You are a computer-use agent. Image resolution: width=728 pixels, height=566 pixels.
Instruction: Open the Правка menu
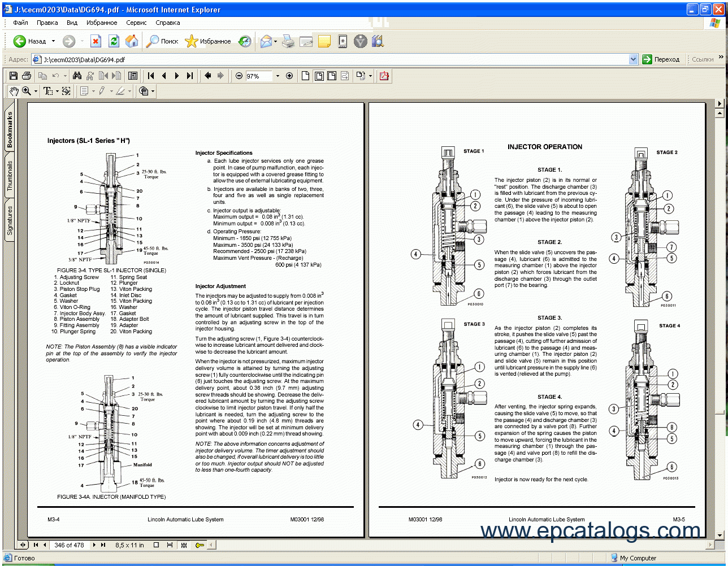click(x=47, y=23)
